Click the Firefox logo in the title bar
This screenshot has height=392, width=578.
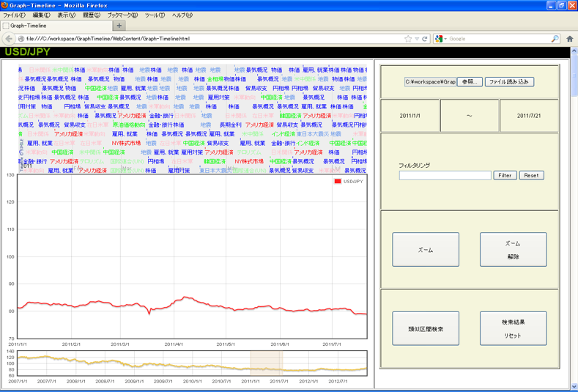point(4,5)
